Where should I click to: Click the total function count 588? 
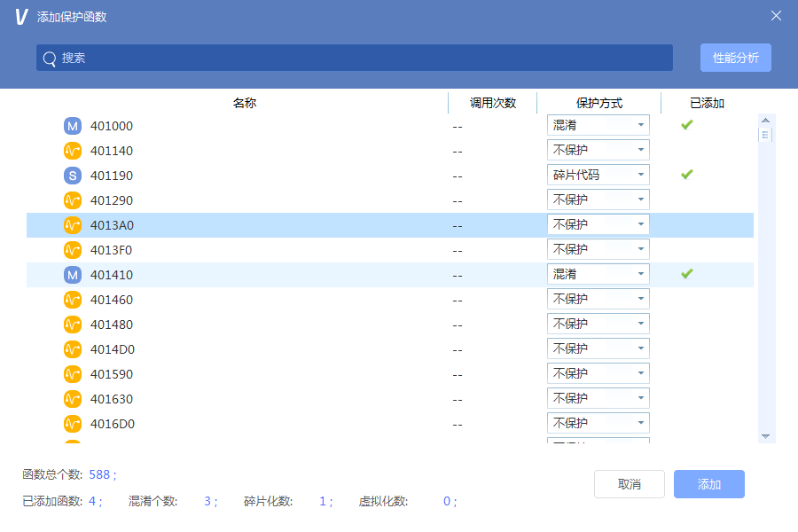click(99, 474)
